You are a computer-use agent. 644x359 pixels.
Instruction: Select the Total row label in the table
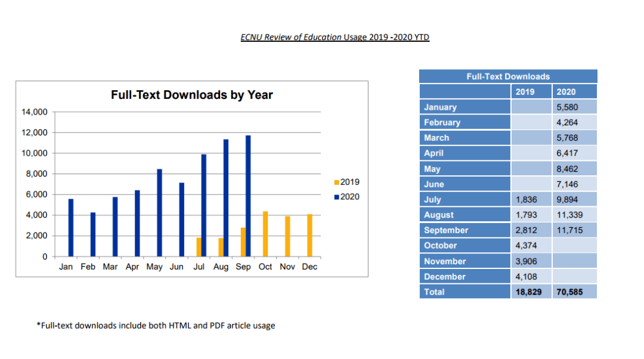point(434,292)
